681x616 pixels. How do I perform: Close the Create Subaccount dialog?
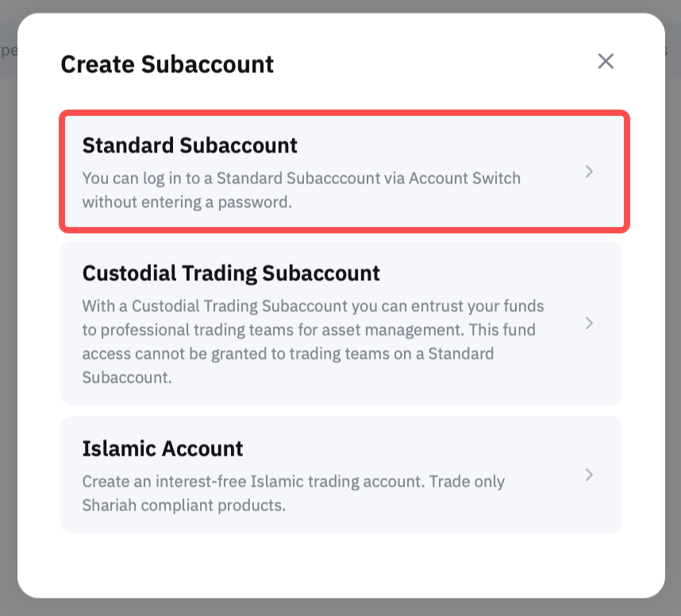coord(606,61)
